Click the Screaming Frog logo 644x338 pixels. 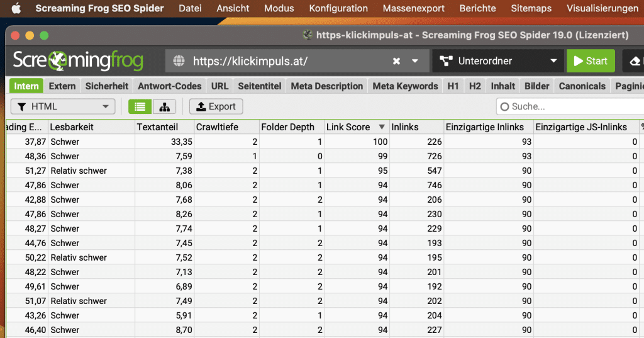(x=78, y=61)
